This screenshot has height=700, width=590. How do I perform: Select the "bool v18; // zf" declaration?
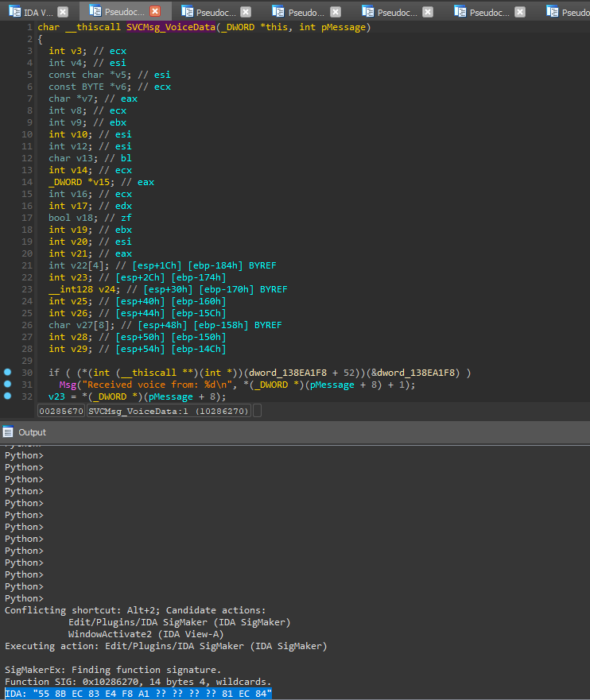tap(90, 218)
